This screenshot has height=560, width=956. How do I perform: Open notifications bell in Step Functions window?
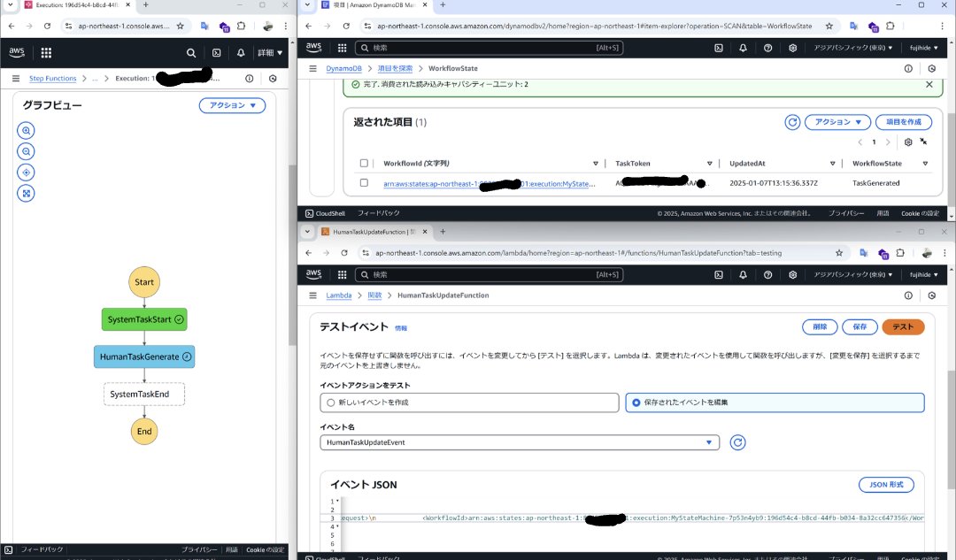click(x=241, y=53)
